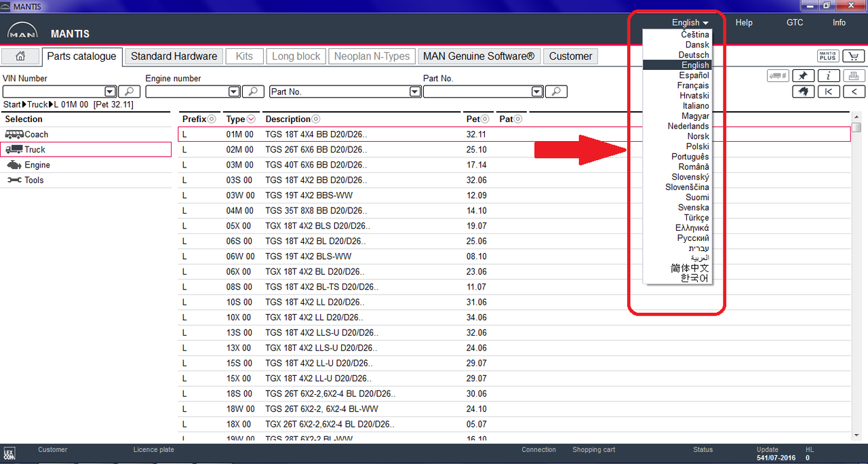Open the Kits tab
The image size is (868, 464).
pos(244,56)
